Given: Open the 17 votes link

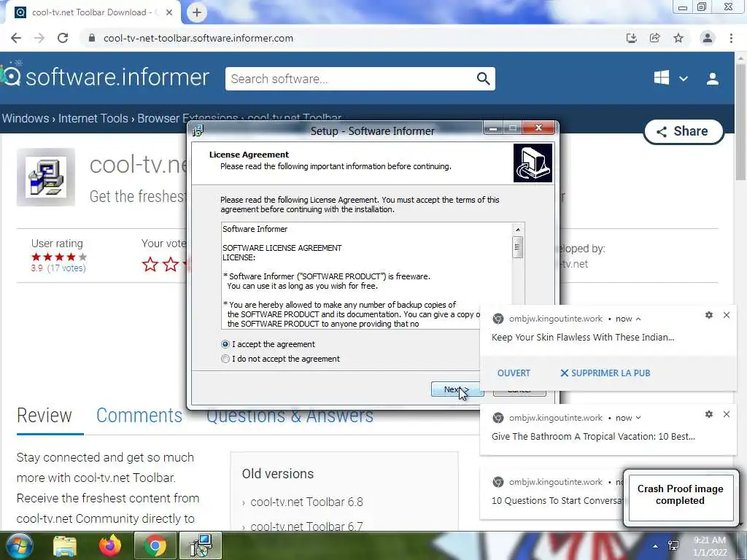Looking at the screenshot, I should [x=66, y=268].
